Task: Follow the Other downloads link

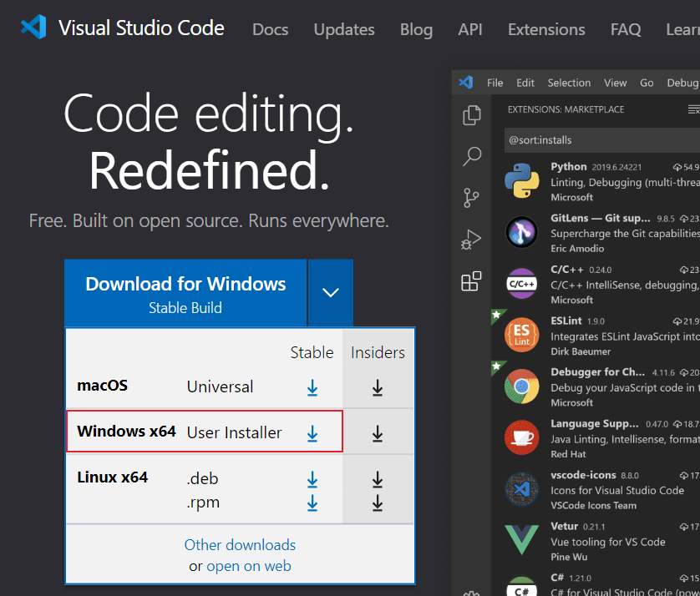Action: point(240,545)
